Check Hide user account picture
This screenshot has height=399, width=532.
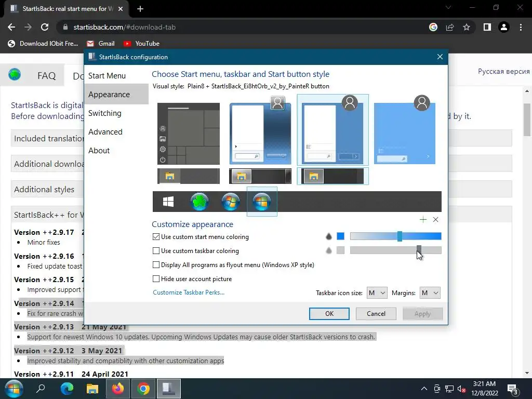[x=156, y=279]
